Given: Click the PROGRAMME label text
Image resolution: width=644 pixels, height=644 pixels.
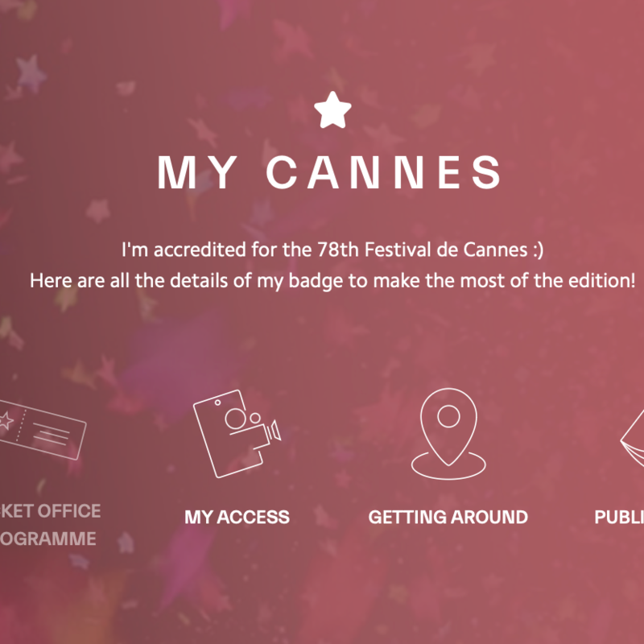Looking at the screenshot, I should pos(47,539).
